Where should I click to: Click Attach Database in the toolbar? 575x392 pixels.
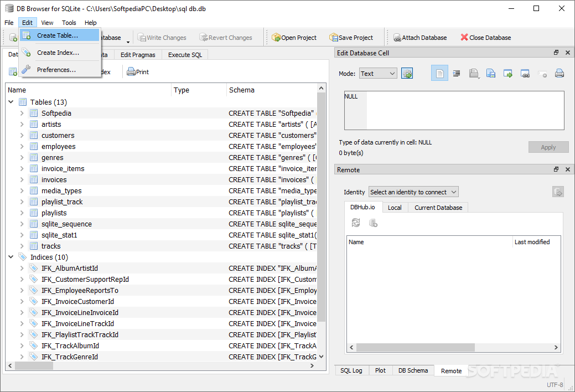420,38
